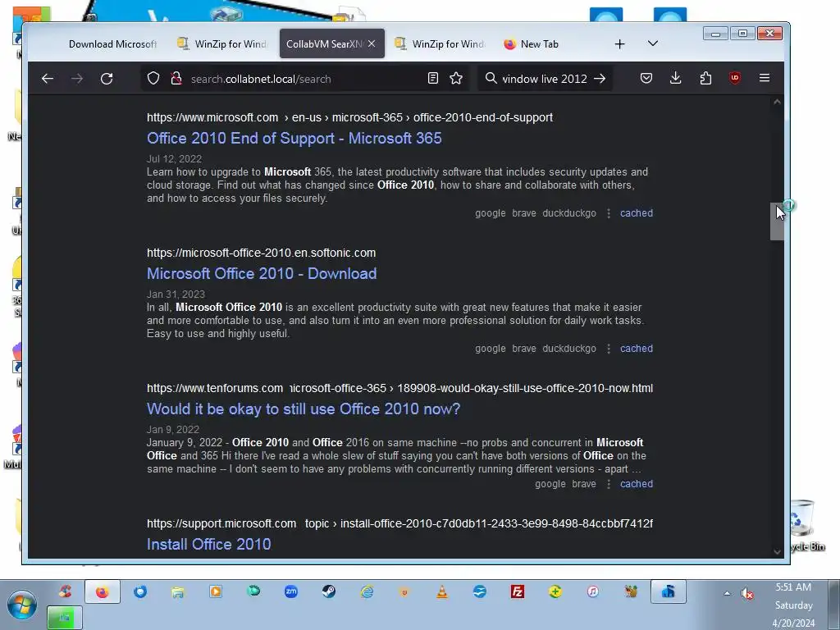Click the support.microsoft.com install-office URL text

pos(399,523)
